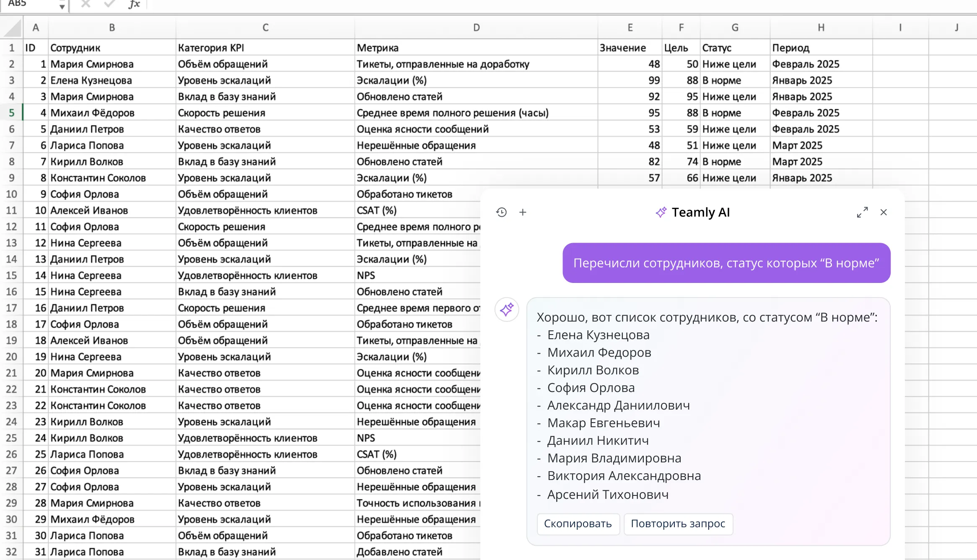Click the fx insert function icon
Viewport: 977px width, 560px height.
click(134, 5)
